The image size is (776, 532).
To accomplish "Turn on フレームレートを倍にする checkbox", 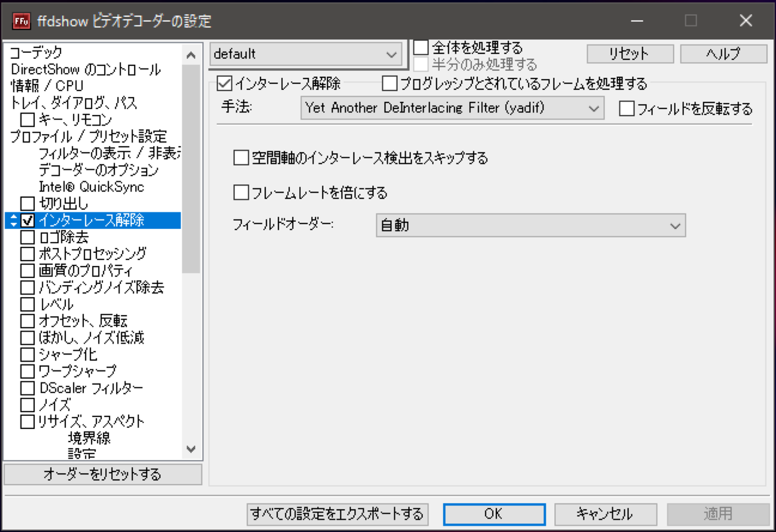I will pos(241,192).
